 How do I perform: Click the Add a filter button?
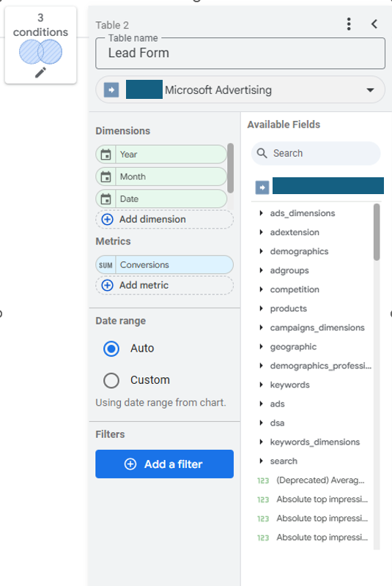(x=164, y=464)
